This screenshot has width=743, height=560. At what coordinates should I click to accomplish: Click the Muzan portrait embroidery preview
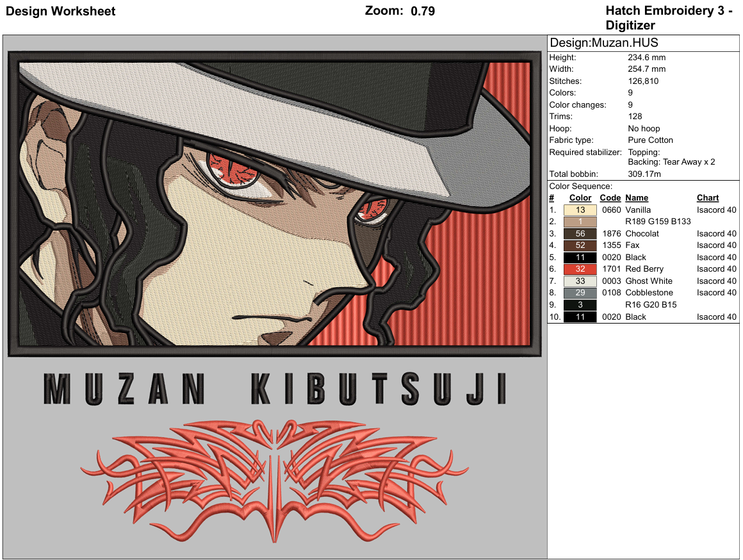click(275, 203)
